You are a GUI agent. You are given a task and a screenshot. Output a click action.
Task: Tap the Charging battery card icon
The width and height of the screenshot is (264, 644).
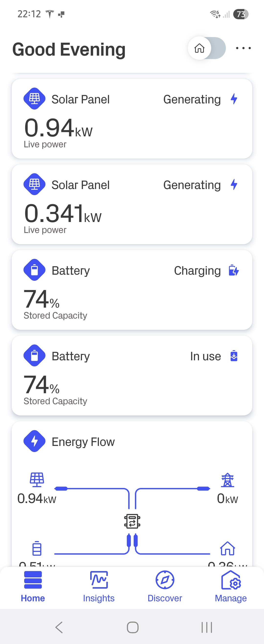(34, 270)
